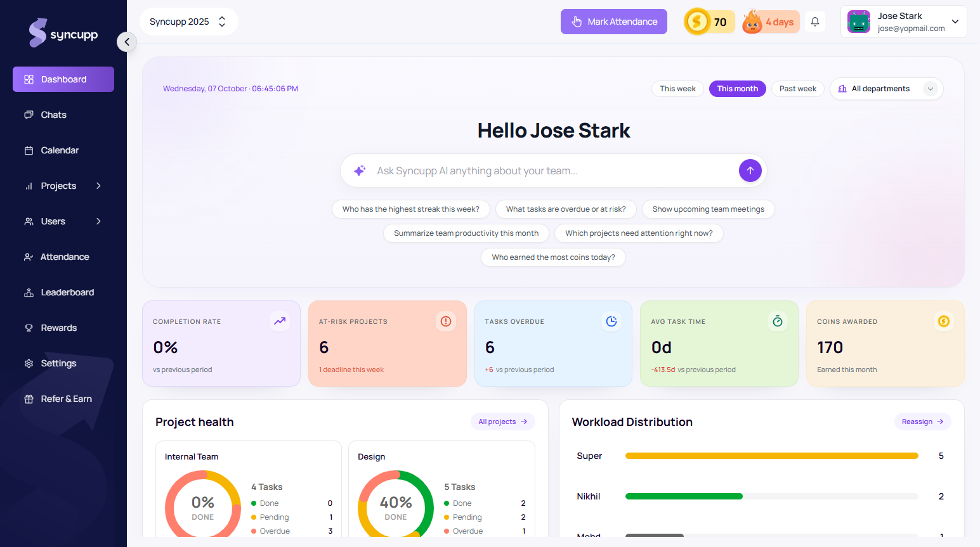Viewport: 980px width, 547px height.
Task: Collapse the sidebar with the arrow button
Action: point(127,42)
